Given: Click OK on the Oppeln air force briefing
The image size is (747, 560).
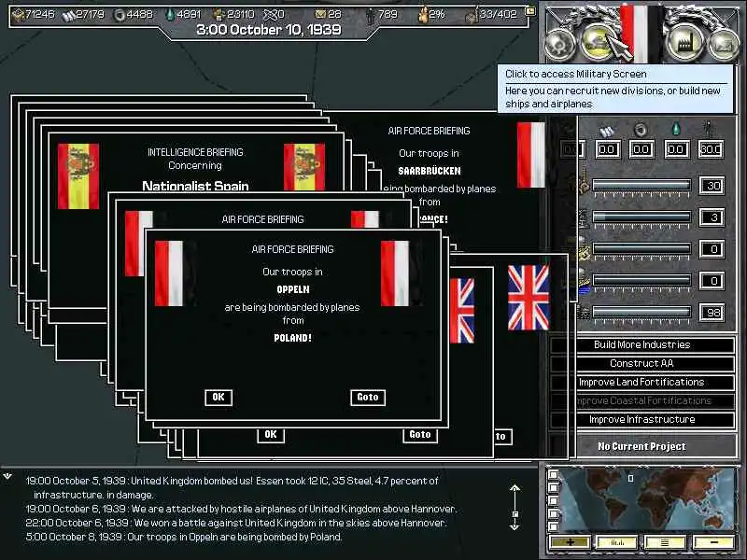Looking at the screenshot, I should tap(218, 398).
